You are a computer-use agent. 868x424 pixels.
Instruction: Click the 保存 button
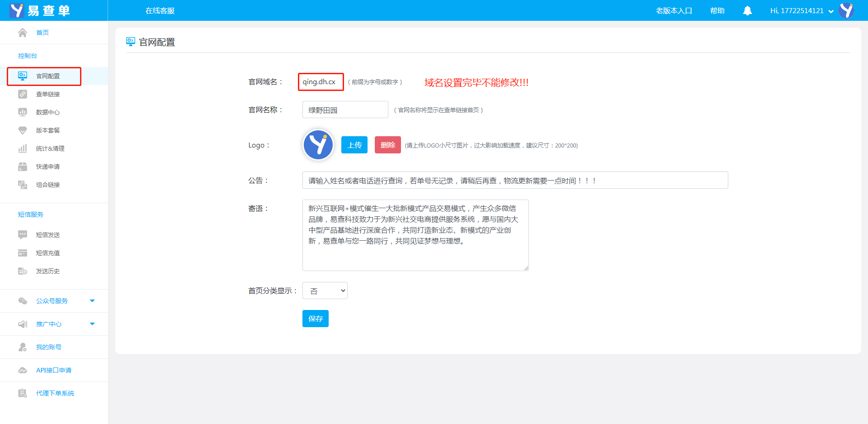point(315,319)
